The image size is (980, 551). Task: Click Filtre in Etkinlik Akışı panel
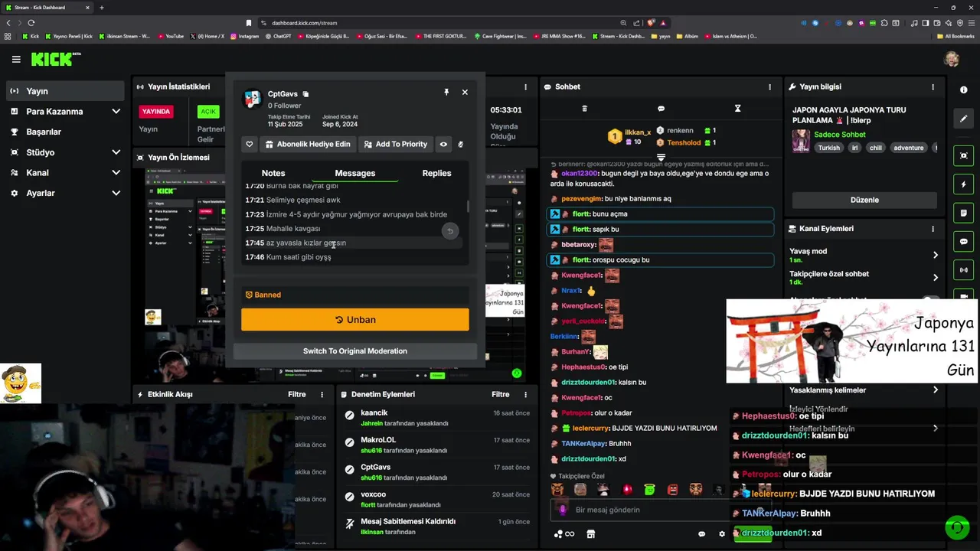click(296, 395)
